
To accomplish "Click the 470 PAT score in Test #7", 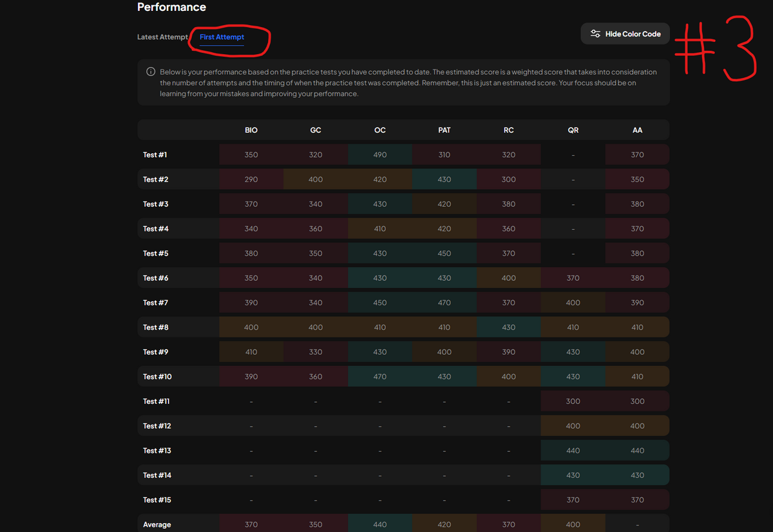I will click(x=444, y=303).
